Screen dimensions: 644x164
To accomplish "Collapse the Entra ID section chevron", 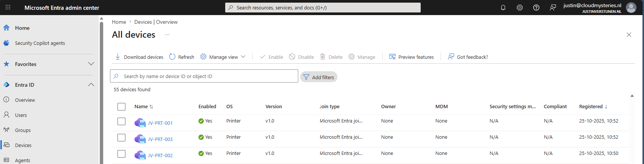I will coord(91,84).
